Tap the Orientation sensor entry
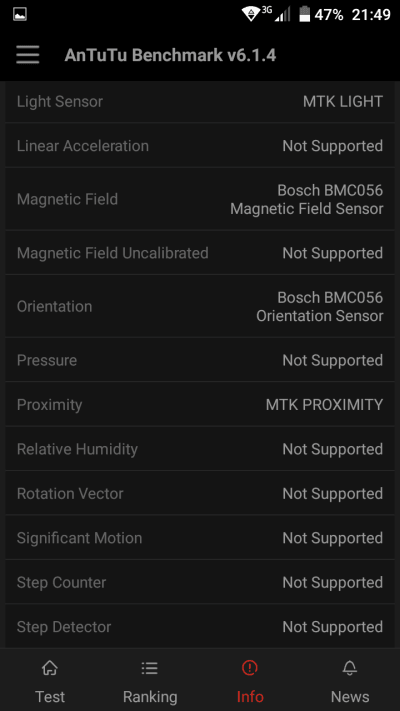400x711 pixels. [x=200, y=307]
